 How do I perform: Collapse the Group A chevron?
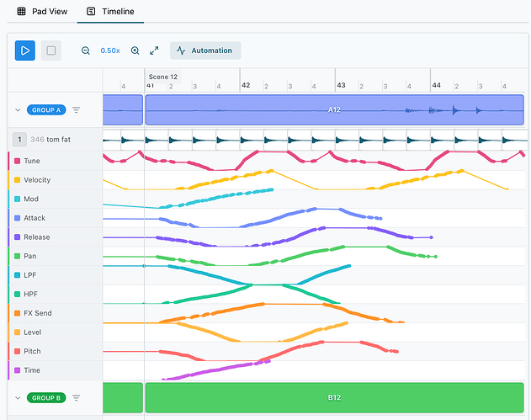pos(18,109)
